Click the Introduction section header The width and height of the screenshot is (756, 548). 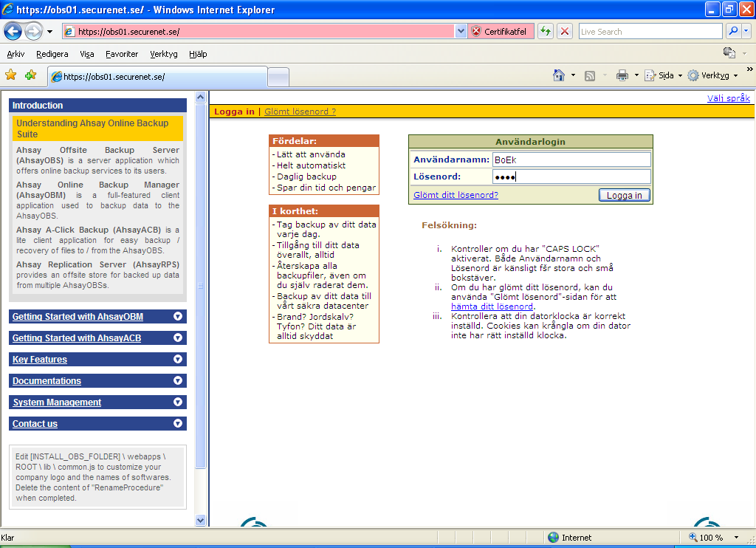(x=98, y=105)
